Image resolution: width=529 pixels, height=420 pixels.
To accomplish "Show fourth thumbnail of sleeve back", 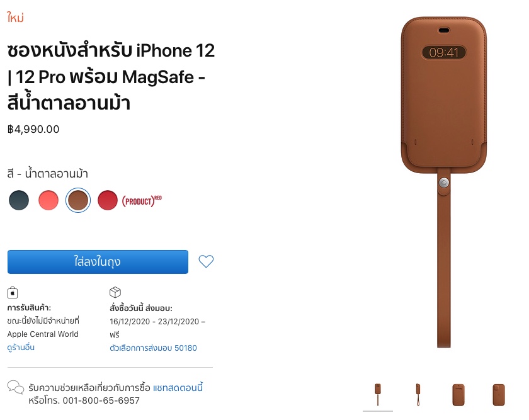I will tap(499, 395).
